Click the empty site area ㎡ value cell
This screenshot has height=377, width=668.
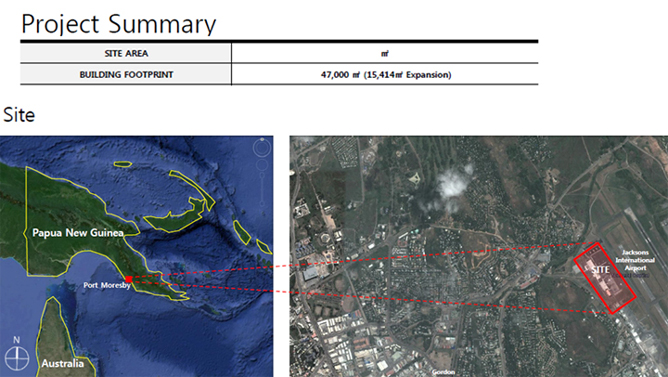click(x=385, y=53)
